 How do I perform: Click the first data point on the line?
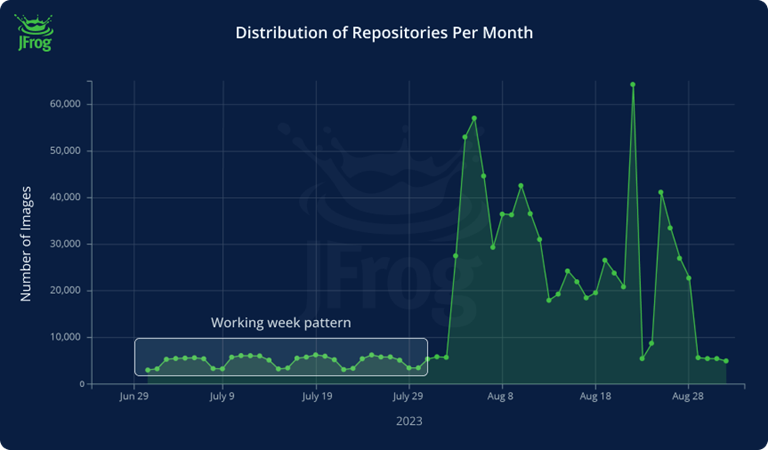pyautogui.click(x=148, y=370)
